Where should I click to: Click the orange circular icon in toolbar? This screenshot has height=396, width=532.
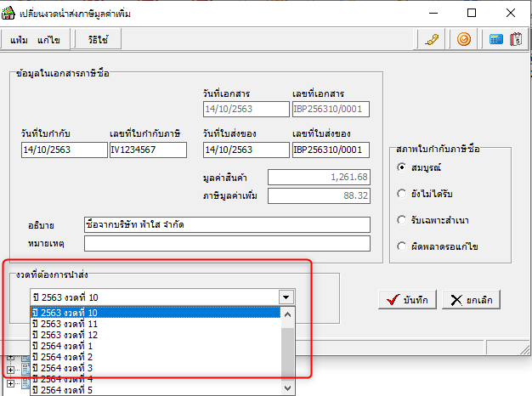[x=464, y=39]
